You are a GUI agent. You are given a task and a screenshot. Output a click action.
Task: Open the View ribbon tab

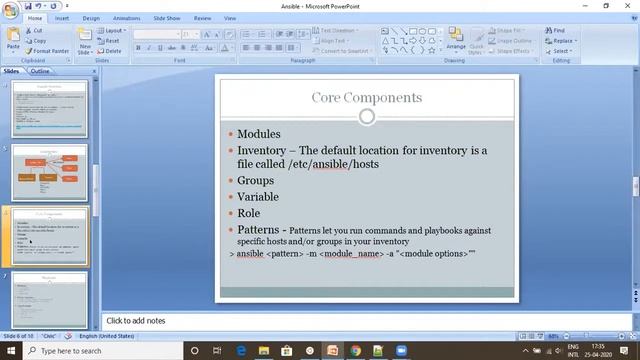(x=230, y=18)
